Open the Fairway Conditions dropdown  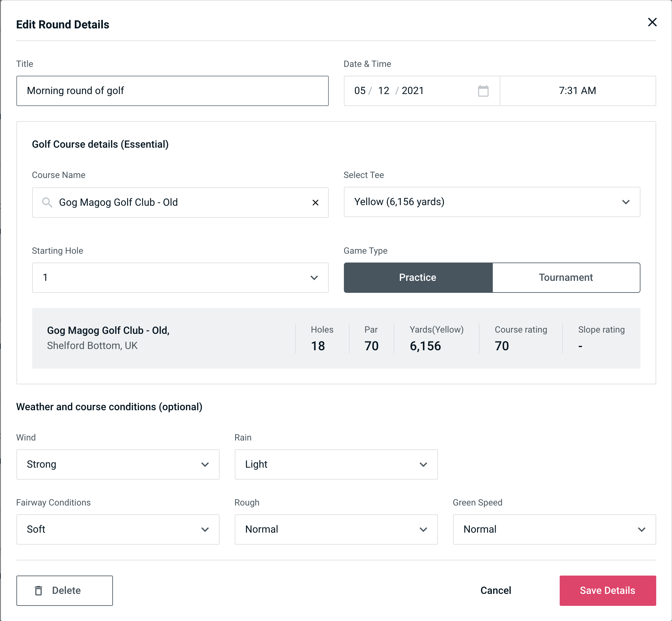(118, 529)
